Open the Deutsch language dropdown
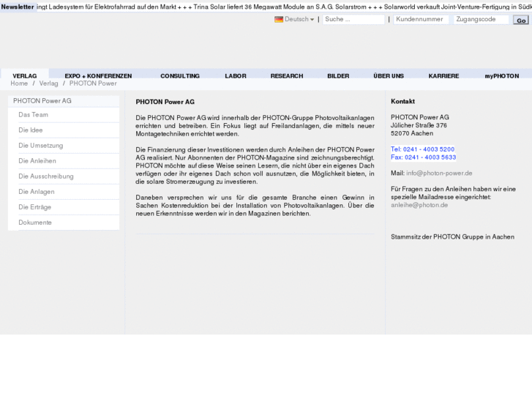This screenshot has height=399, width=532. 299,19
